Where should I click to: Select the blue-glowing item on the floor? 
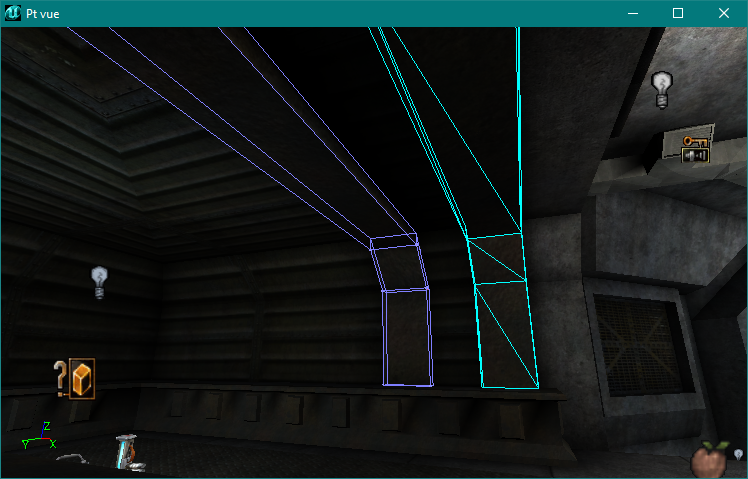[x=126, y=451]
